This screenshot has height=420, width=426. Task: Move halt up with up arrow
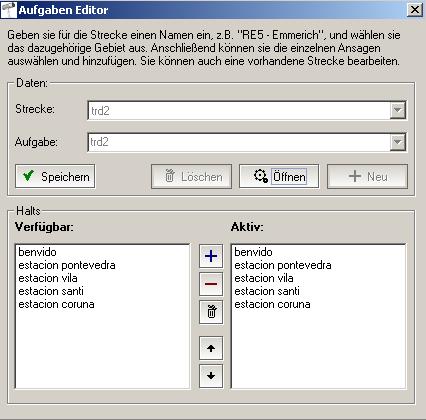coord(211,348)
